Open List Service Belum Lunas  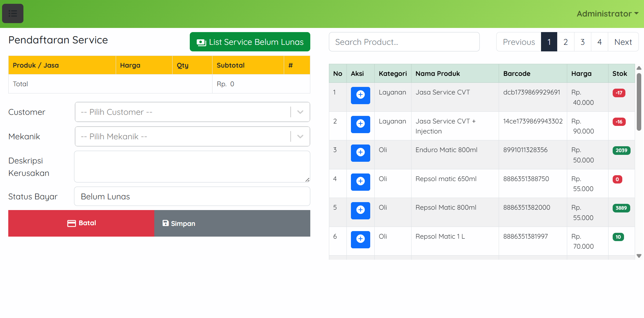click(x=250, y=42)
